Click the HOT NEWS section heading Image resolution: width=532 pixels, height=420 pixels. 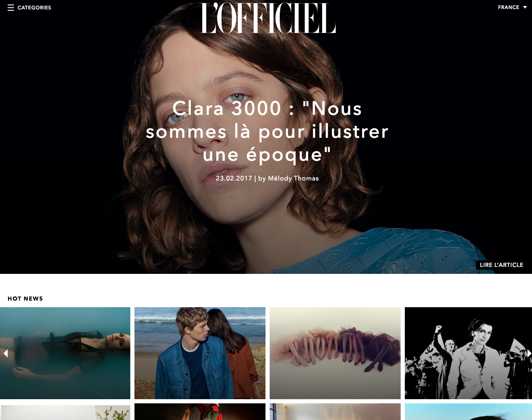(25, 299)
